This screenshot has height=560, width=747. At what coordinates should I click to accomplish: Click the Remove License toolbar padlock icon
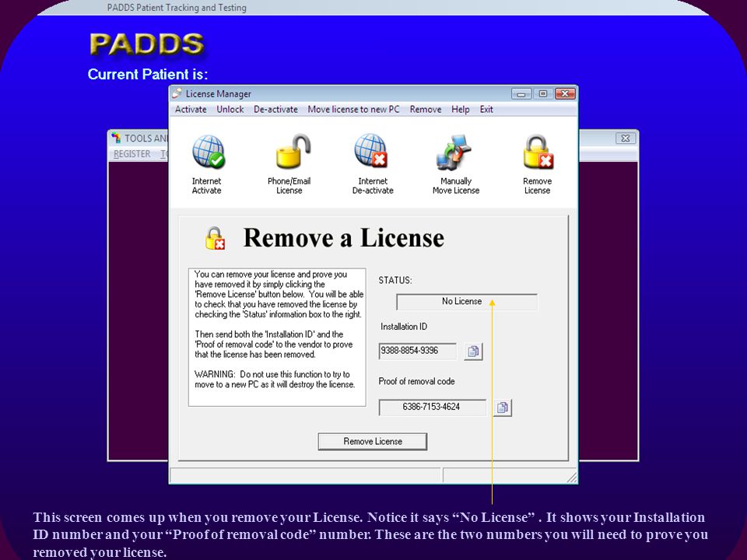click(x=538, y=152)
